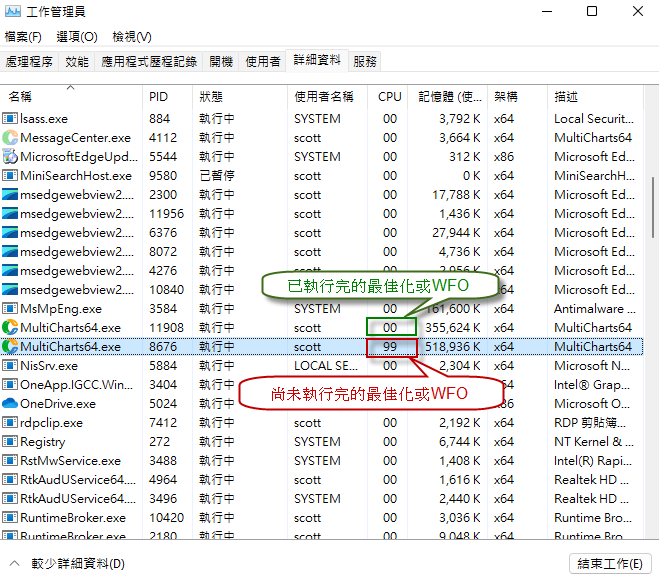Click the LOCAL SE... user cell
The height and width of the screenshot is (586, 659).
[x=326, y=365]
